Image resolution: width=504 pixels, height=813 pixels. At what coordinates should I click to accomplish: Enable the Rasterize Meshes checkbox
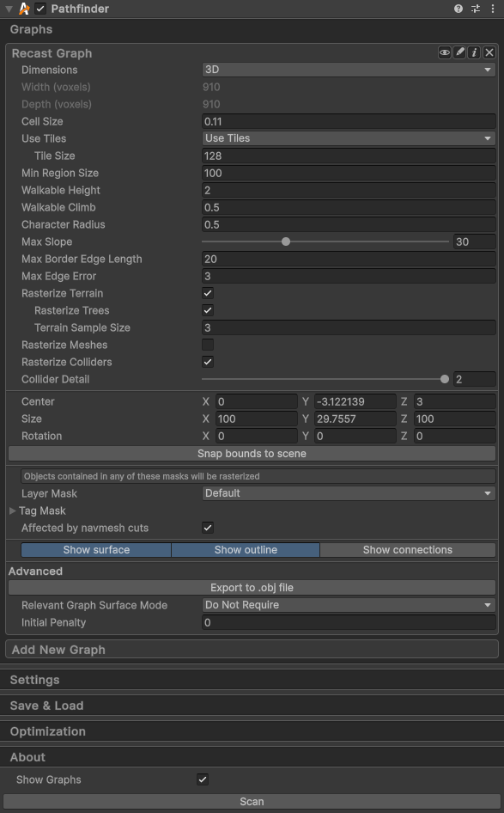tap(208, 345)
